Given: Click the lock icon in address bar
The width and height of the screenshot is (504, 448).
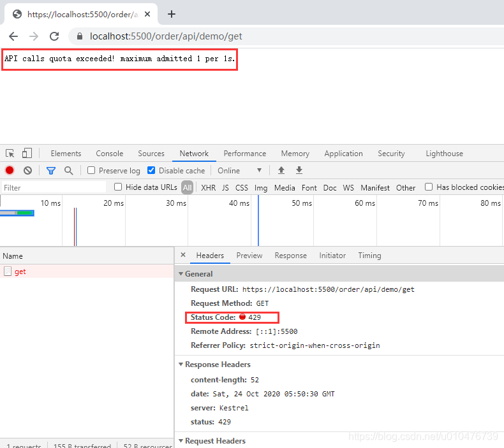Looking at the screenshot, I should point(80,36).
